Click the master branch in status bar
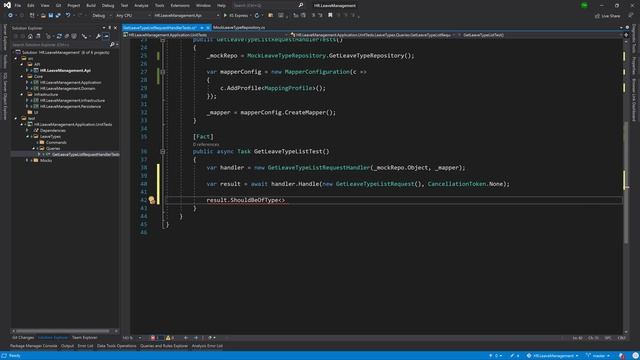640x360 pixels. [597, 356]
